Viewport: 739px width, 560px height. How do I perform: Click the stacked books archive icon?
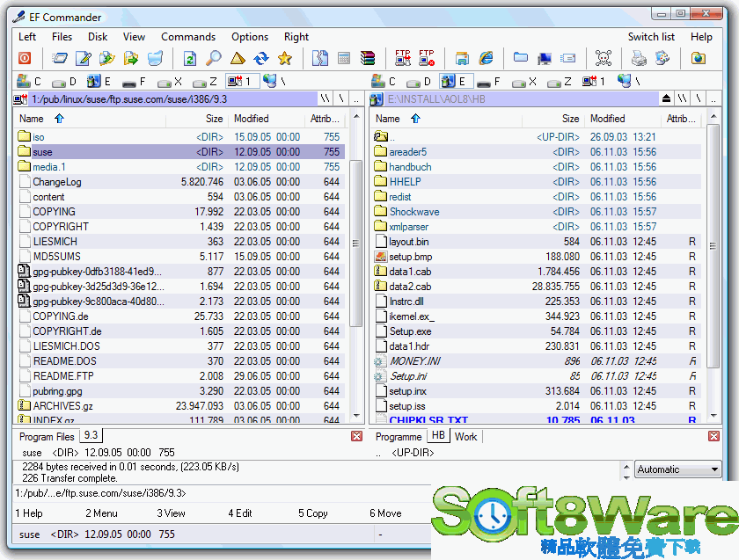pos(368,58)
